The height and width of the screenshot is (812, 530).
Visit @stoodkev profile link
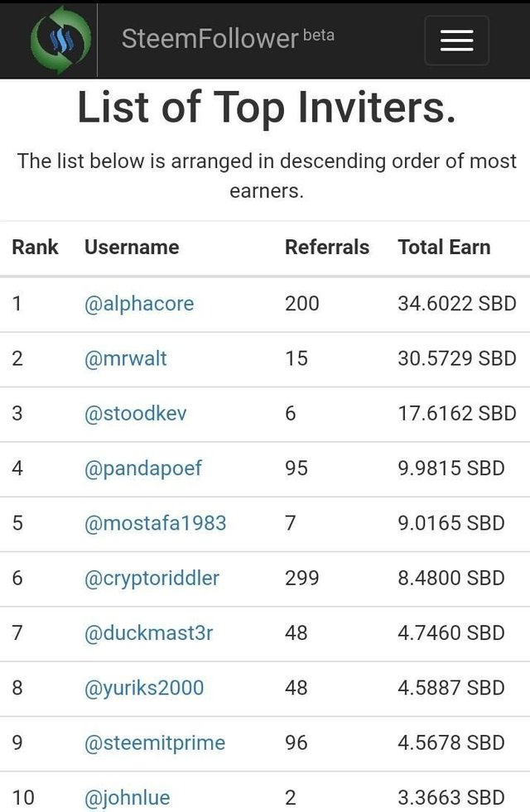[x=135, y=413]
